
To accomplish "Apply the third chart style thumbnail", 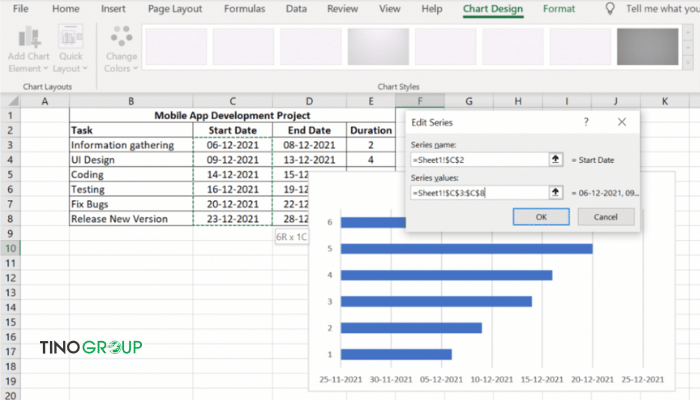I will click(x=311, y=46).
